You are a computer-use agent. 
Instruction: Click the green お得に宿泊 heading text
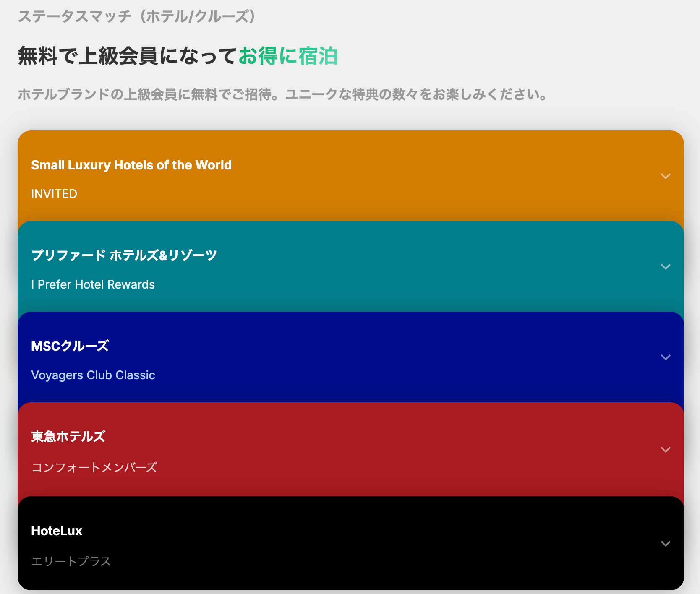pyautogui.click(x=288, y=56)
